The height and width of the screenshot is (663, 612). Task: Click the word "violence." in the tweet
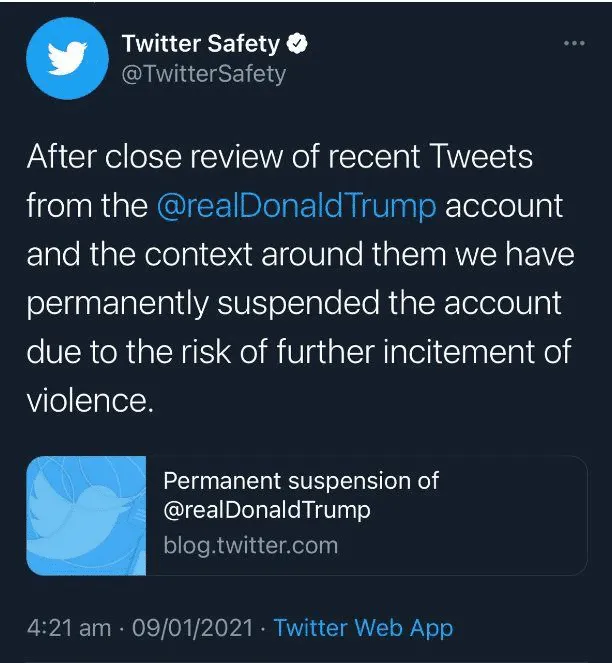point(90,400)
